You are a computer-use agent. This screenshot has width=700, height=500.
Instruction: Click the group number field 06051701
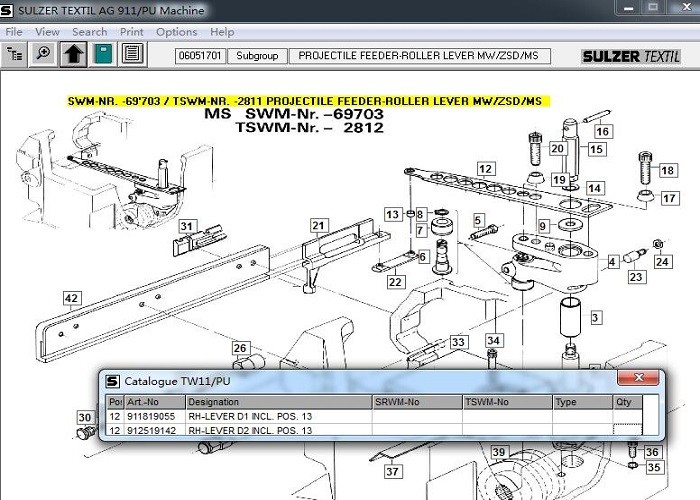(200, 56)
